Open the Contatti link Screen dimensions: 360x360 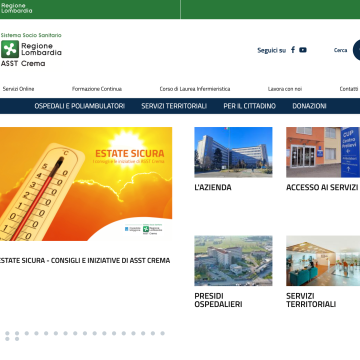coord(349,89)
